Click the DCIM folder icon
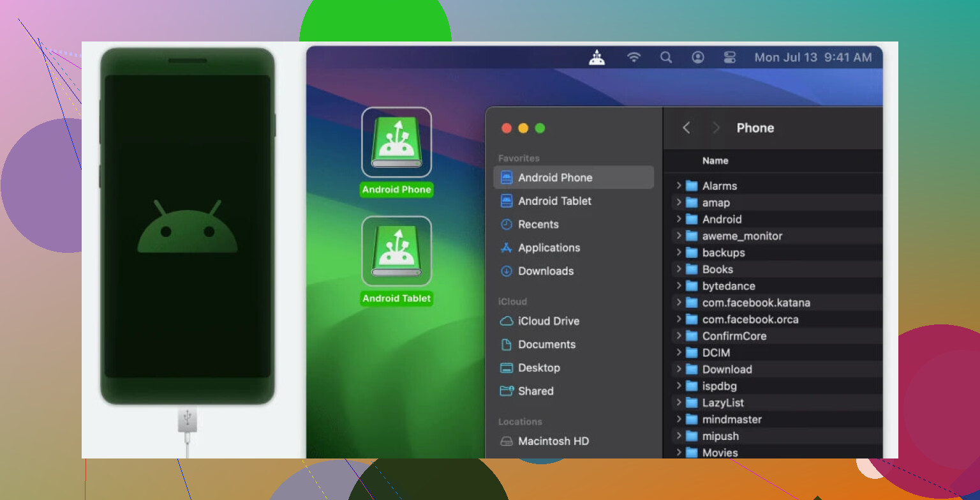This screenshot has height=500, width=980. click(x=692, y=352)
